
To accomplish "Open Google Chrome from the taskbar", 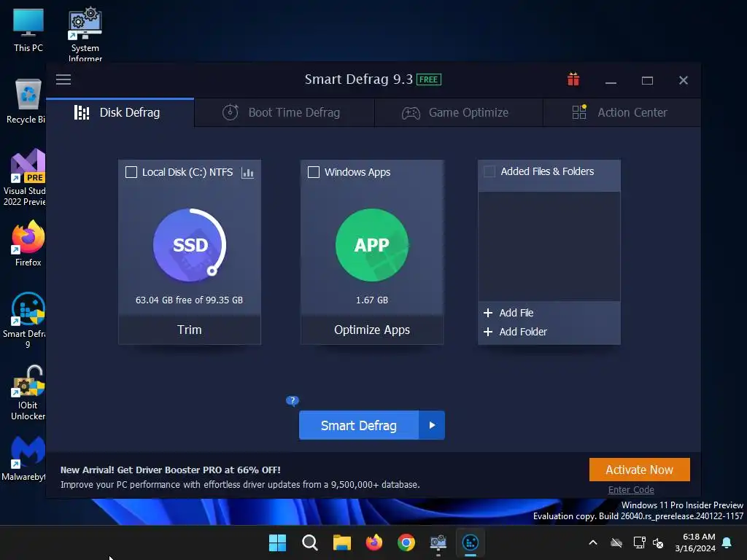I will pos(406,542).
